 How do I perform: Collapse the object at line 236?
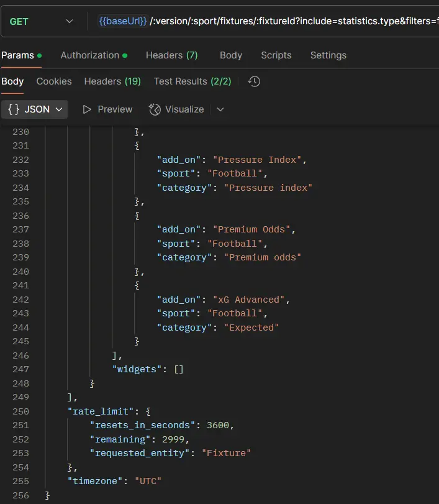[137, 216]
